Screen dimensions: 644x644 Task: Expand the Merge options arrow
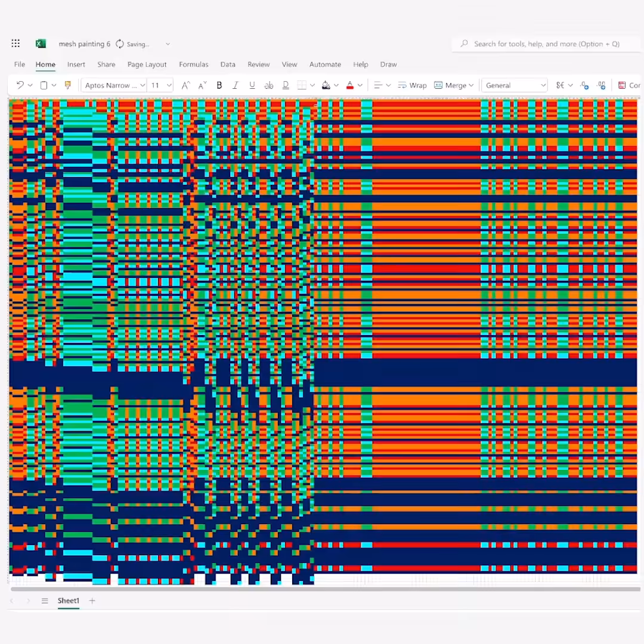(x=471, y=85)
